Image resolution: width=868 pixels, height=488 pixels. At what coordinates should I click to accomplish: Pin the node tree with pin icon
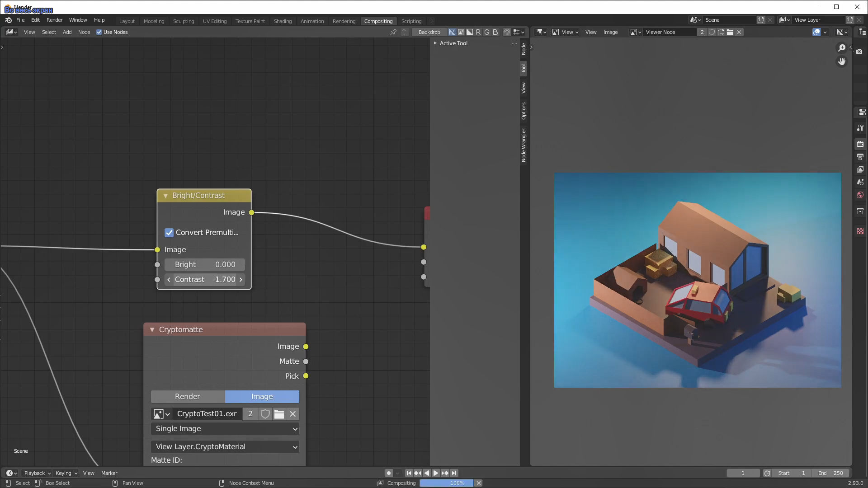coord(393,32)
